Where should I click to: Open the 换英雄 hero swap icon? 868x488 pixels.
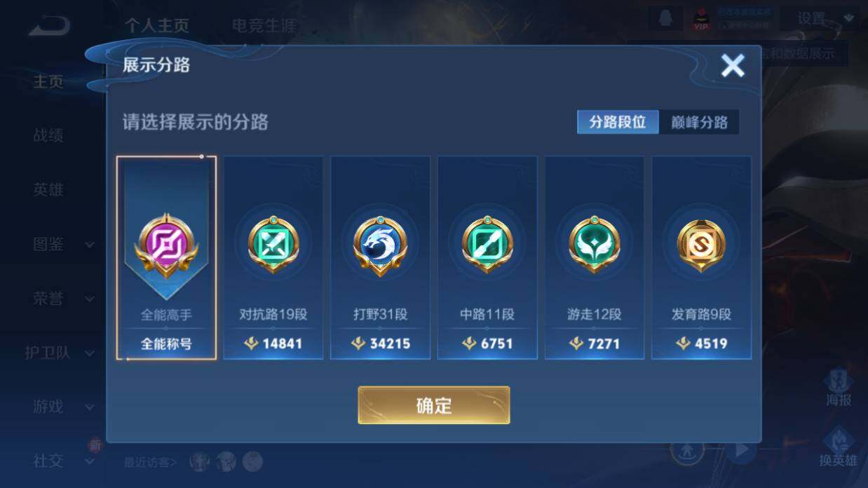tap(838, 447)
